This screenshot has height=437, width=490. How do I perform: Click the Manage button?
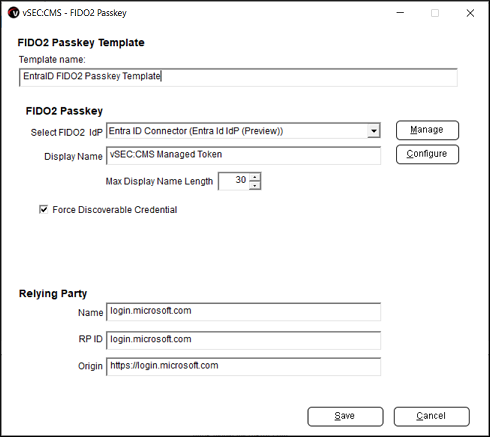tap(427, 130)
